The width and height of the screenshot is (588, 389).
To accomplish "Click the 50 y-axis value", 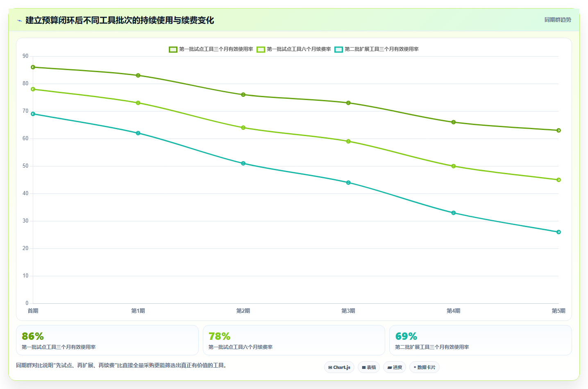I will coord(25,166).
